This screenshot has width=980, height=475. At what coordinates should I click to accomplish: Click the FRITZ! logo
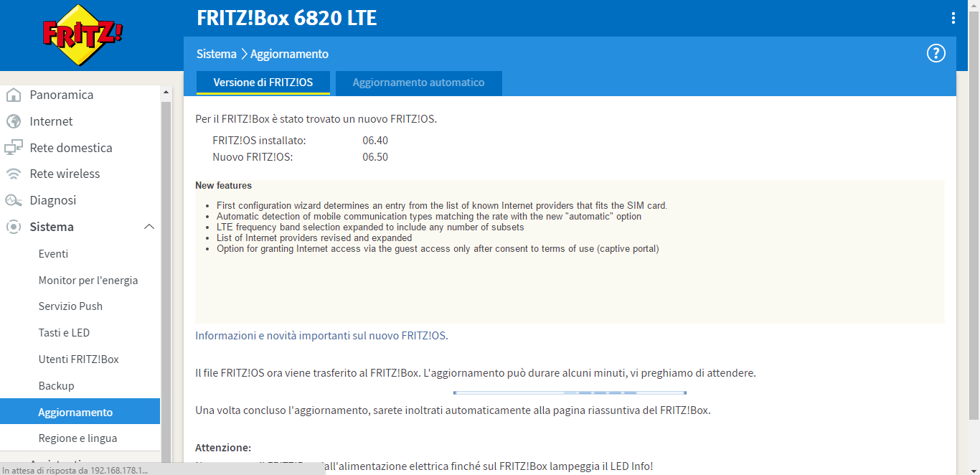83,35
